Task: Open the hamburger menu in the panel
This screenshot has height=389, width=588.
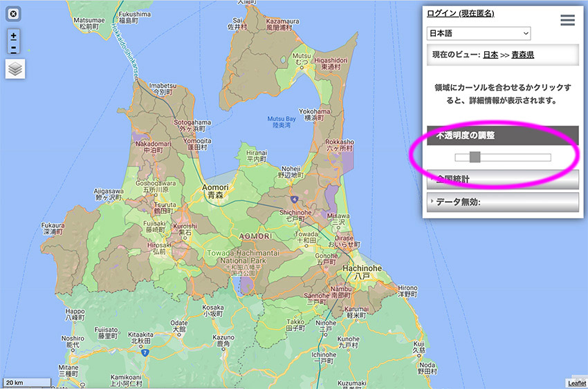Action: pyautogui.click(x=567, y=20)
